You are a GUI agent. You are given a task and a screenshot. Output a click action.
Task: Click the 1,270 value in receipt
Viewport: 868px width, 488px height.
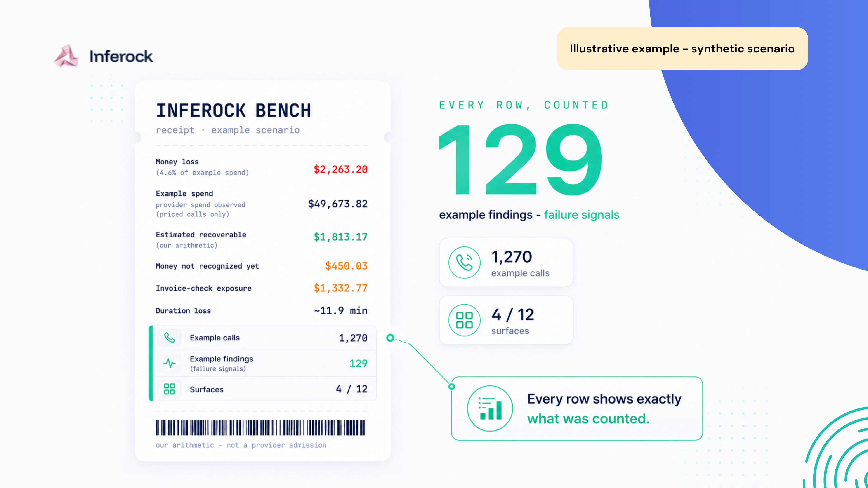coord(353,338)
